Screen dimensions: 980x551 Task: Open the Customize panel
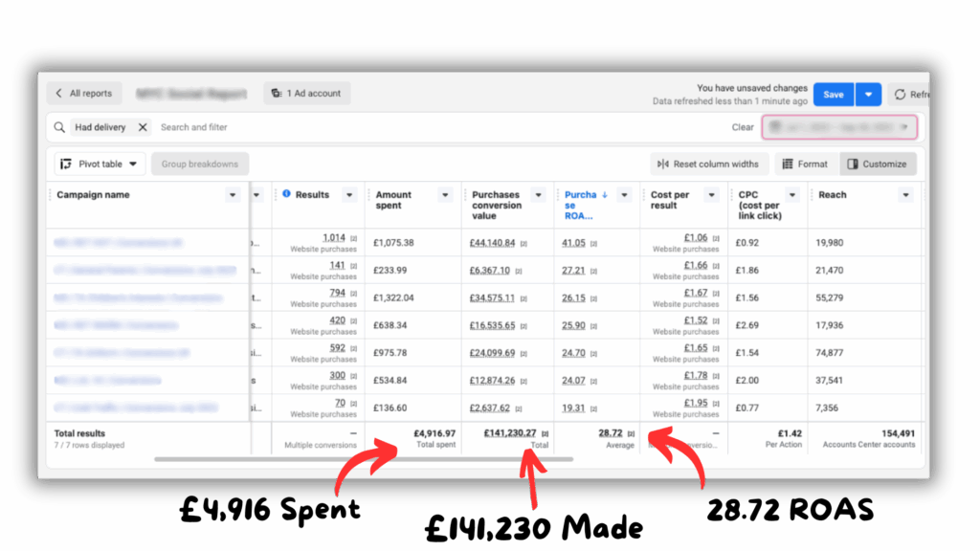pyautogui.click(x=878, y=164)
